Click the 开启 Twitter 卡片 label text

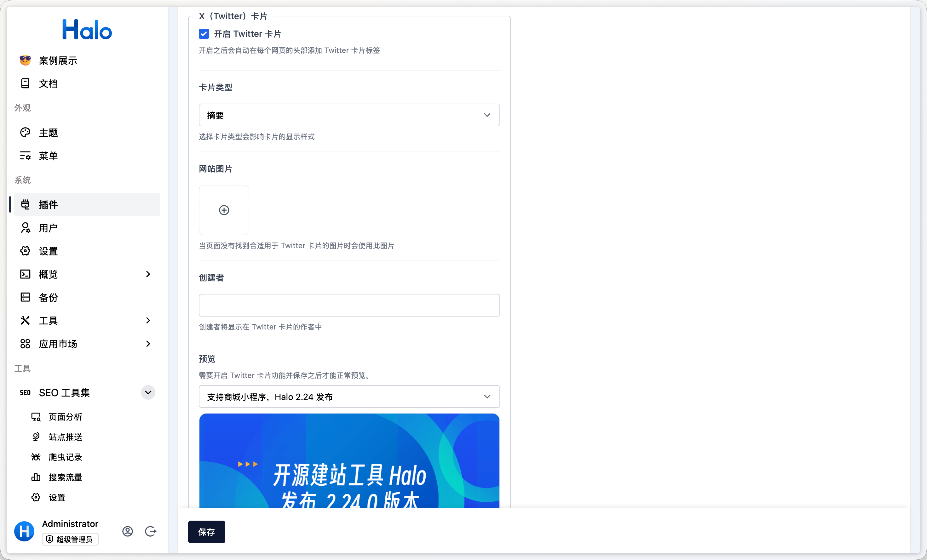pos(247,34)
